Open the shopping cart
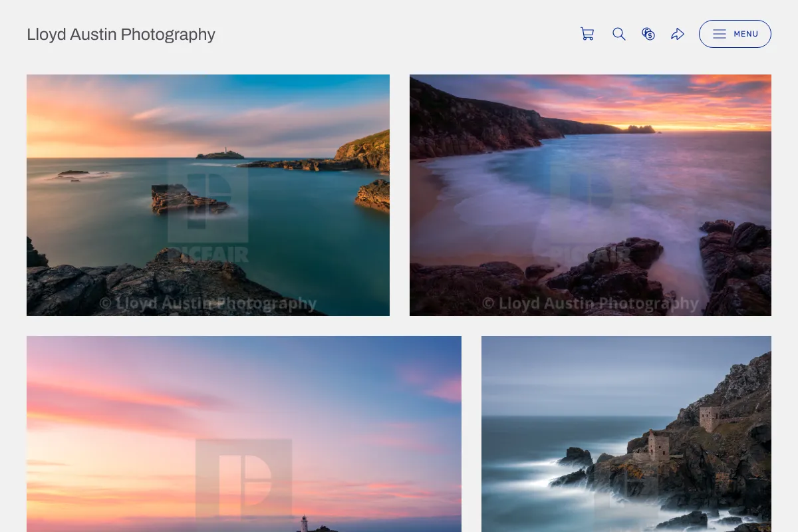798x532 pixels. (587, 34)
